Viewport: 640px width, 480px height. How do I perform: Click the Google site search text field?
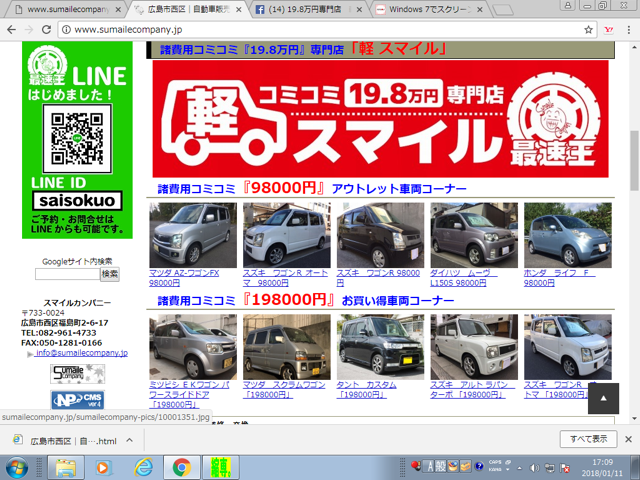[67, 274]
